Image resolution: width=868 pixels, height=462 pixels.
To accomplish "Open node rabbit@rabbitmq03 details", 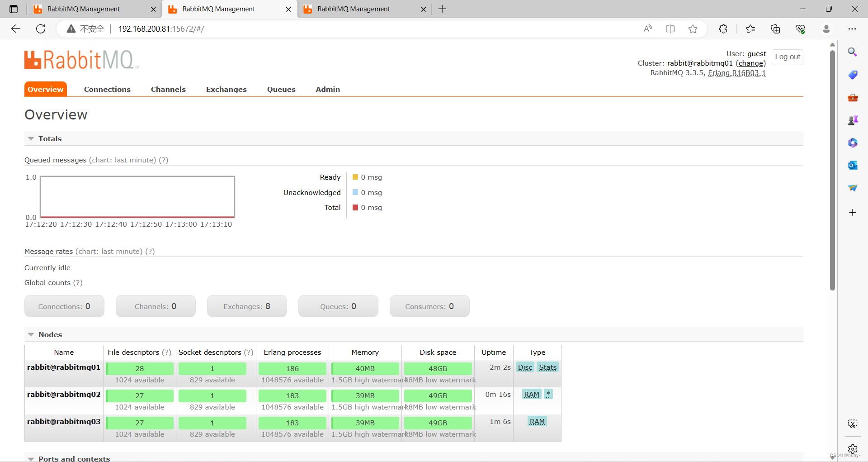I will coord(64,422).
